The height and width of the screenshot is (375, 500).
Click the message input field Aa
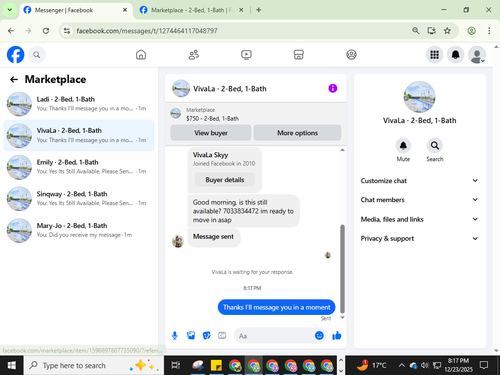pos(274,336)
